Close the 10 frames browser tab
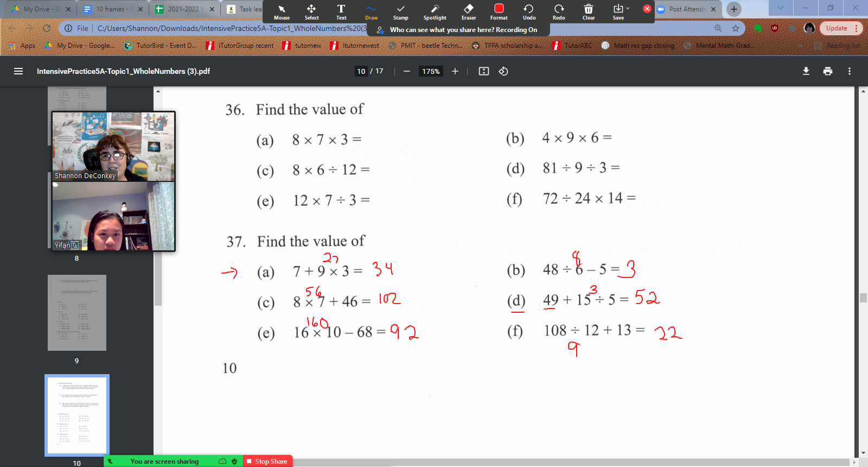Image resolution: width=868 pixels, height=467 pixels. (141, 9)
